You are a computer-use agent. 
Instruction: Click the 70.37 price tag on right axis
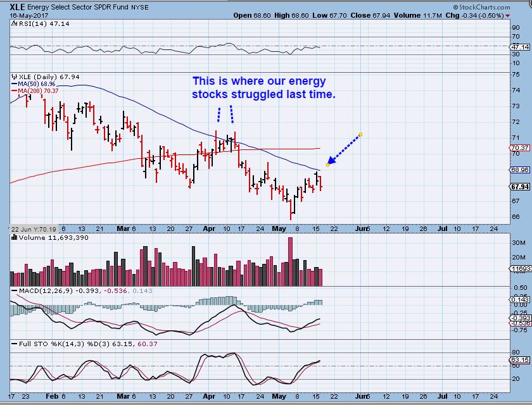(x=521, y=148)
